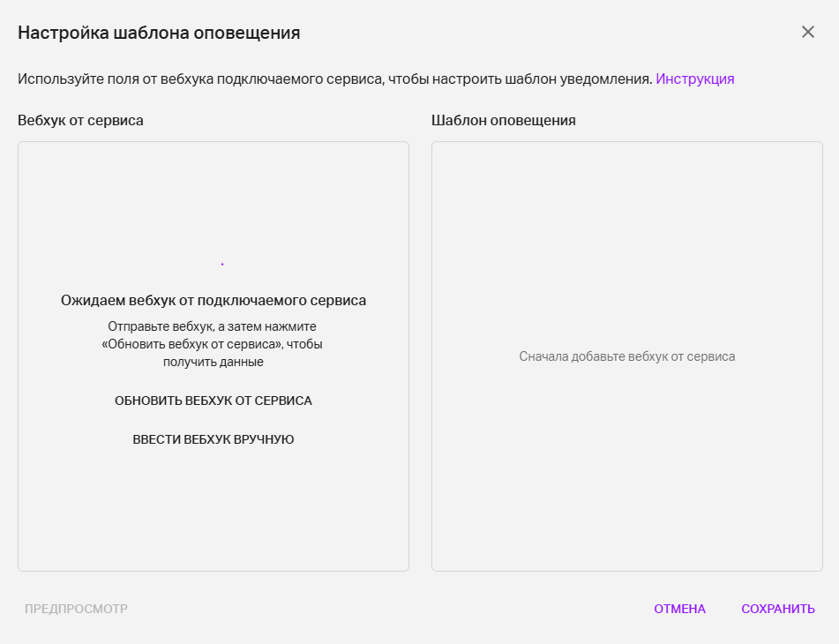Click the heading Ожидаем вебхук от подключаемого сервиса
The height and width of the screenshot is (644, 839).
pyautogui.click(x=213, y=300)
